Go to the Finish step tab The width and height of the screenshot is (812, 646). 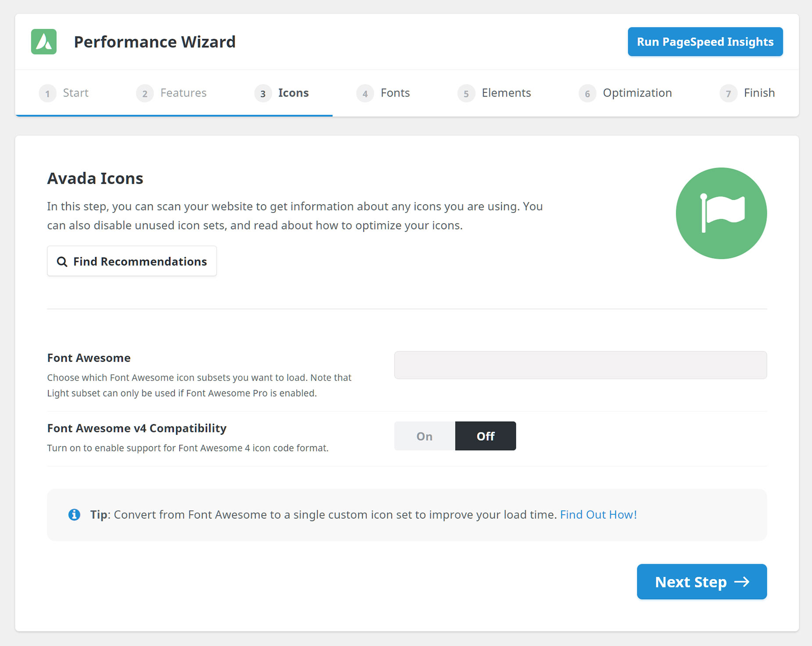click(747, 93)
